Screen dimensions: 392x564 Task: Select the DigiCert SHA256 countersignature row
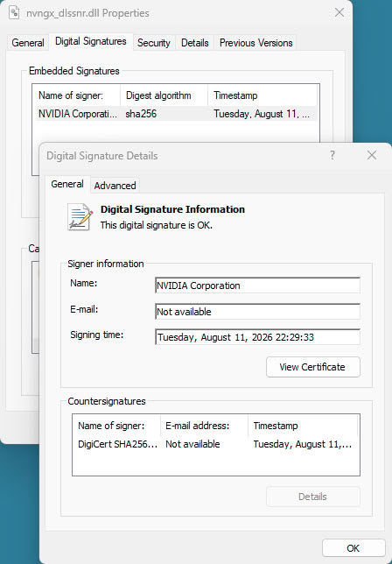[215, 444]
